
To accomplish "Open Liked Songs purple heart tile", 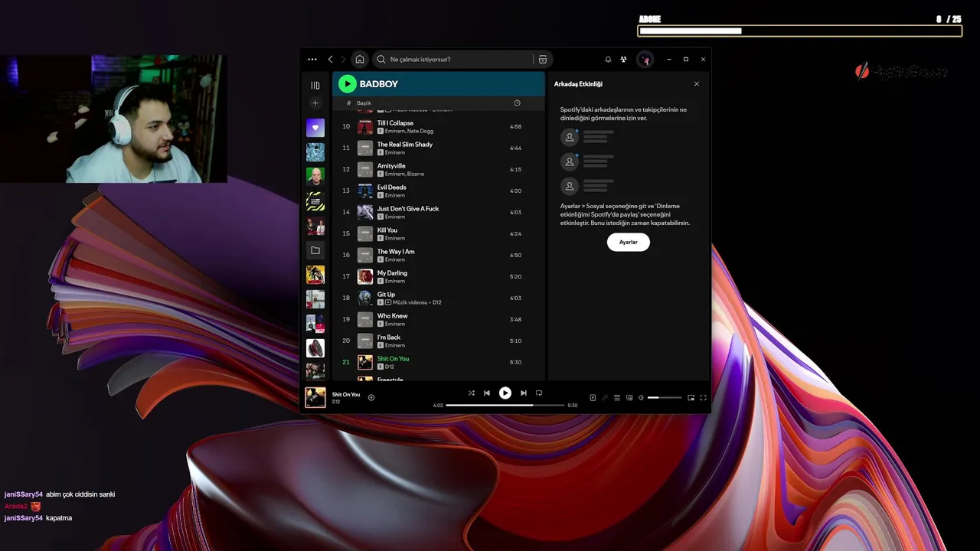I will pyautogui.click(x=315, y=128).
